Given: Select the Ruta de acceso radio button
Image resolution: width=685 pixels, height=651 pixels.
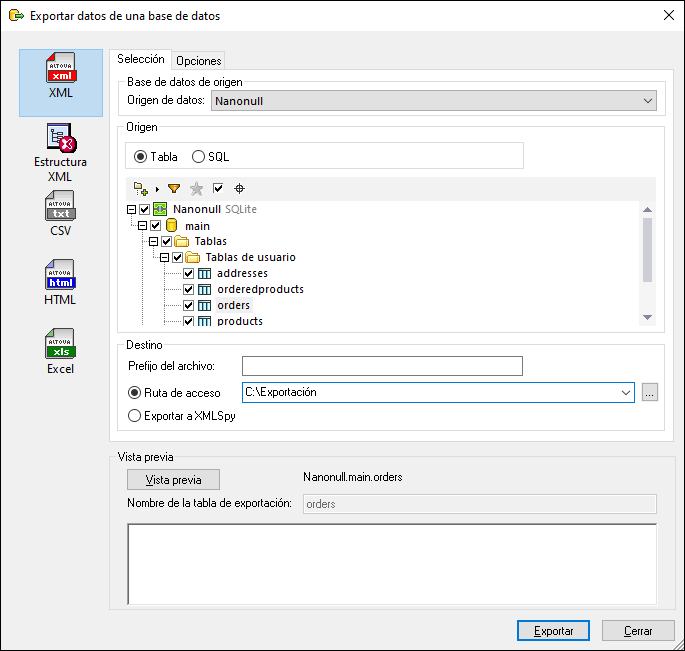Looking at the screenshot, I should coord(134,393).
